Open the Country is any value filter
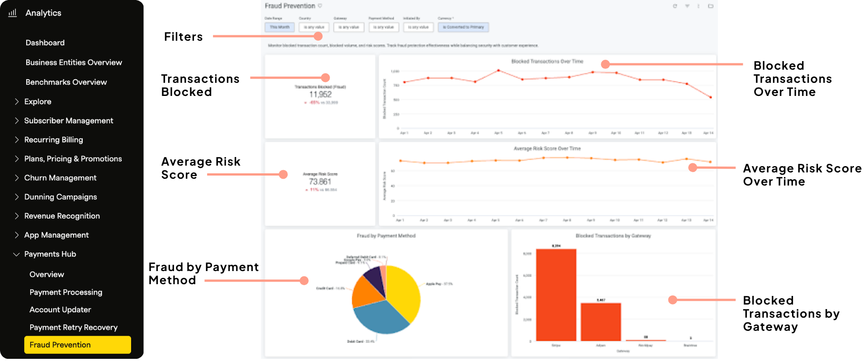 tap(314, 27)
